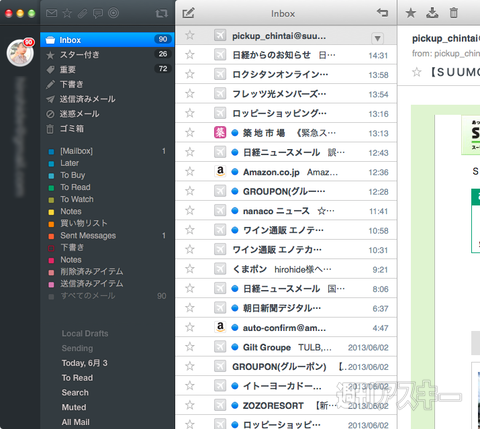Click the Today, 6月 3 entry

click(84, 363)
